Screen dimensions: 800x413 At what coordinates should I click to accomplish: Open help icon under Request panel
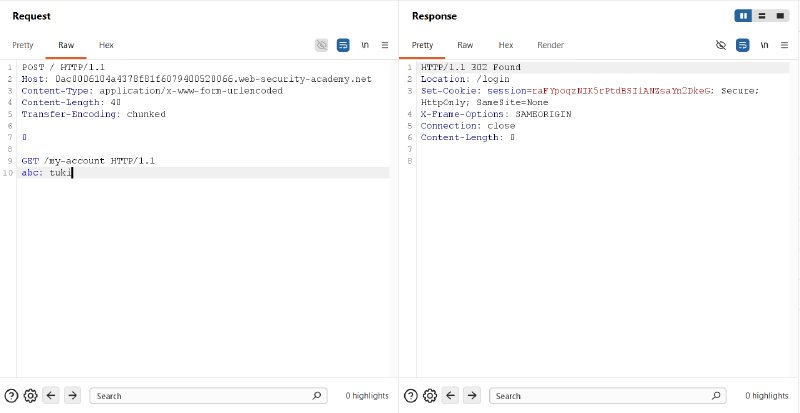11,396
